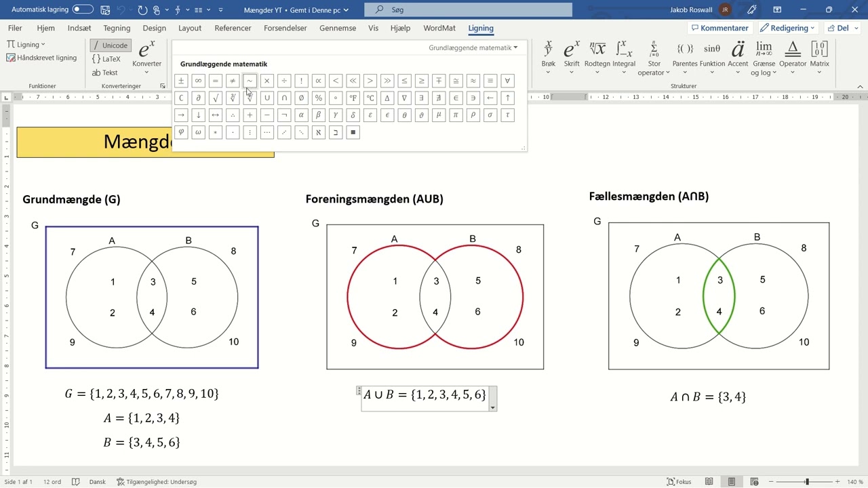Click Tilgængelighed: Undersøg in status bar
Viewport: 868px width, 488px height.
point(157,482)
